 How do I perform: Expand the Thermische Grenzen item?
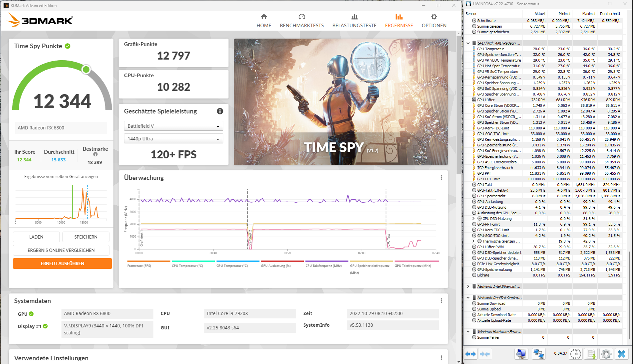[474, 241]
